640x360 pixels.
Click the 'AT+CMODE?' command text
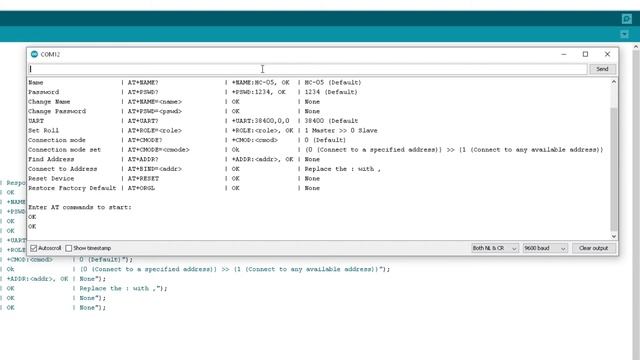pyautogui.click(x=145, y=140)
